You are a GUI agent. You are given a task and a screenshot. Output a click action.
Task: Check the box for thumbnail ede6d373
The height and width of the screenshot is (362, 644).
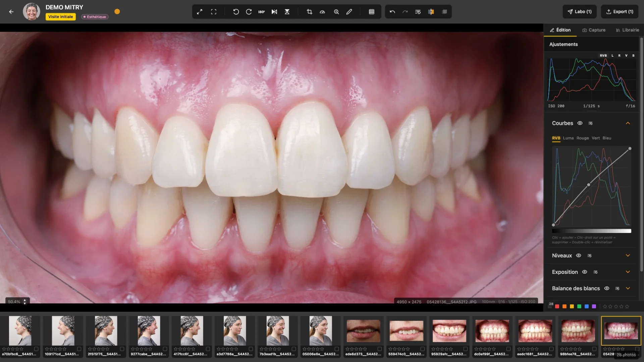pos(380,349)
